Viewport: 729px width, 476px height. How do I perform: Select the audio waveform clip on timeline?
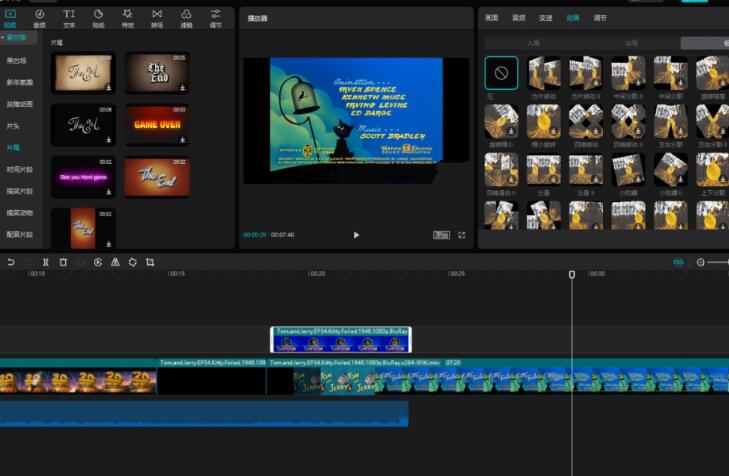pyautogui.click(x=204, y=414)
